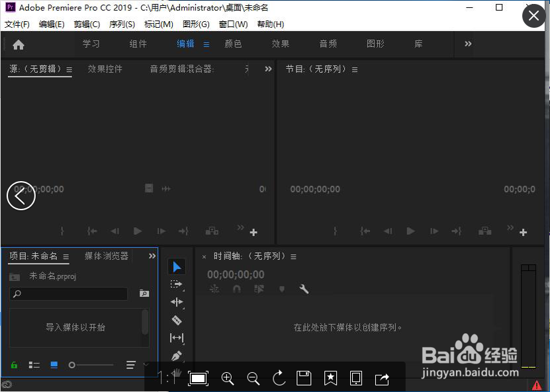Switch to the 效果 workspace
This screenshot has width=550, height=392.
[280, 44]
